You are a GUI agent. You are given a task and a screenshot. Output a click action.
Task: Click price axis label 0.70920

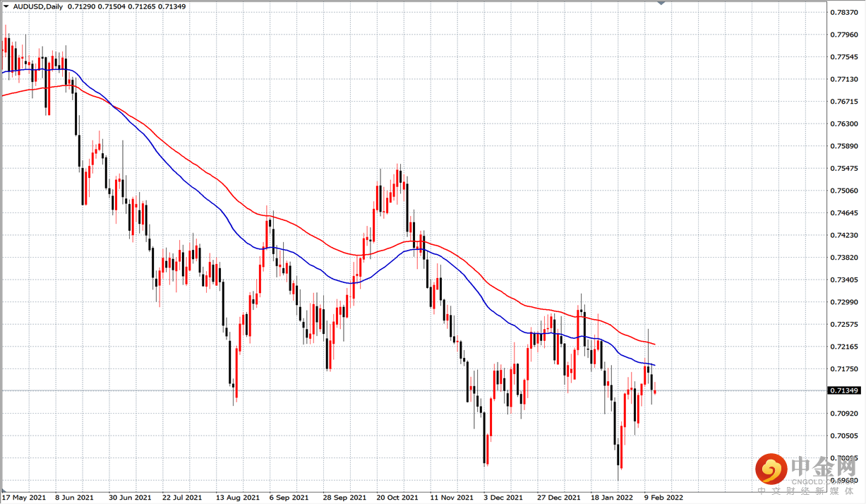click(x=843, y=414)
